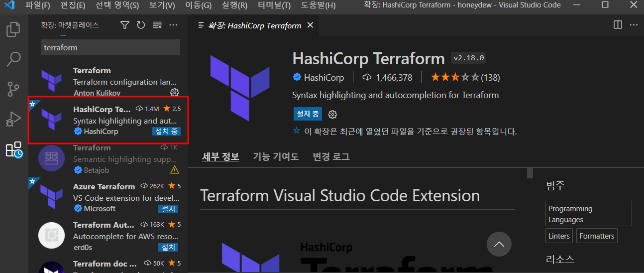Open manage gear for Anton Kulikov Terraform
The height and width of the screenshot is (273, 644).
click(174, 93)
